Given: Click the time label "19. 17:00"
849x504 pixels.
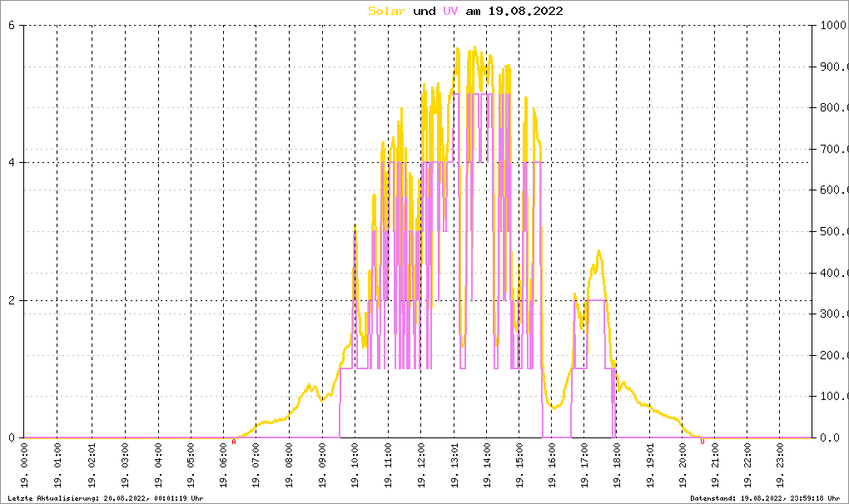Looking at the screenshot, I should [584, 466].
